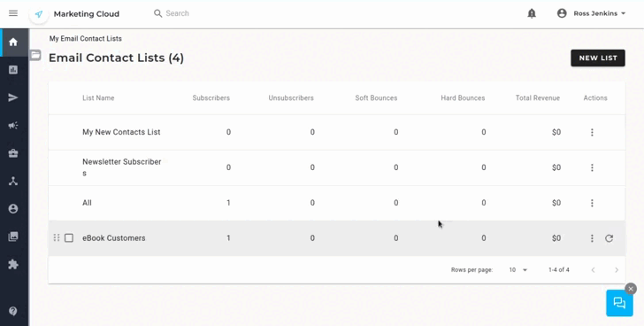The width and height of the screenshot is (644, 326).
Task: Go to Home in the sidebar
Action: pos(13,42)
